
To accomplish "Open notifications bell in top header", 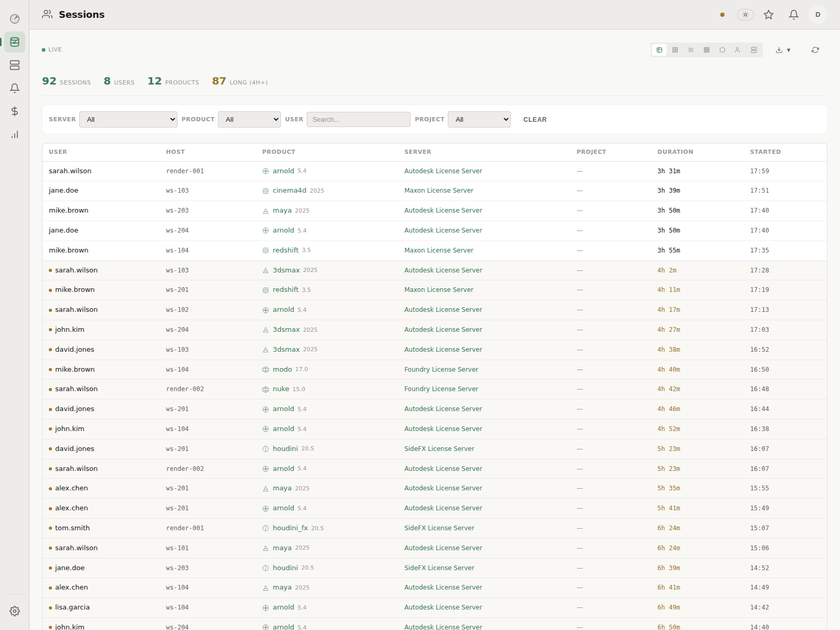I will tap(794, 15).
